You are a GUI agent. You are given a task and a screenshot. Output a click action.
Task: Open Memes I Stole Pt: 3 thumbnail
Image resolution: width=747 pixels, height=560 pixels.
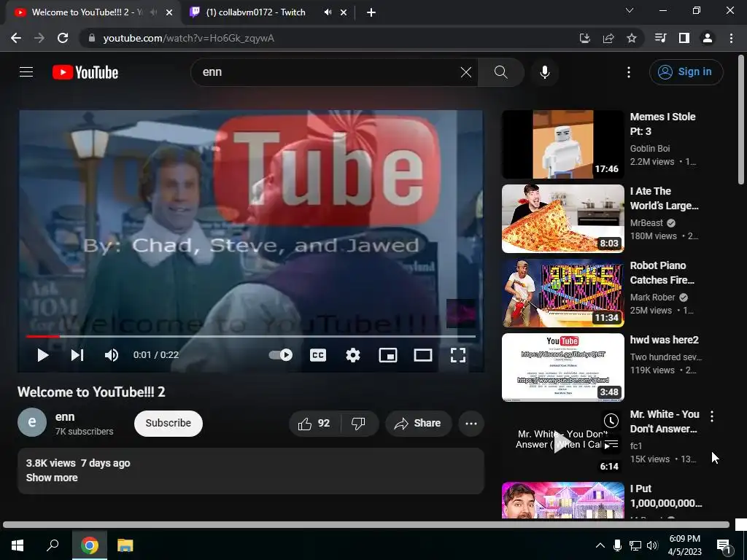[x=562, y=144]
